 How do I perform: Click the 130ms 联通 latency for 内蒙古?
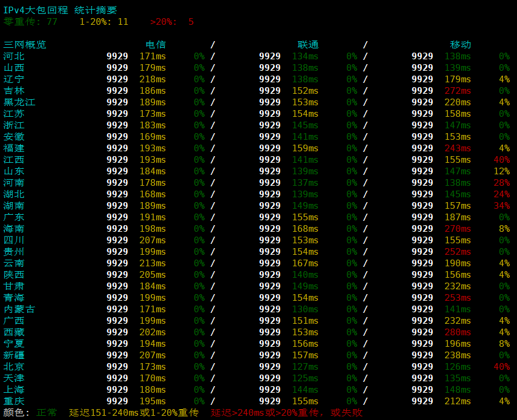(x=305, y=310)
